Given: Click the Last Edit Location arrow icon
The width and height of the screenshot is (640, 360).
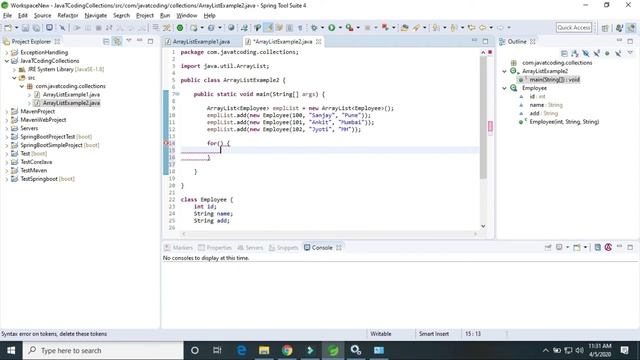Looking at the screenshot, I should click(x=471, y=28).
